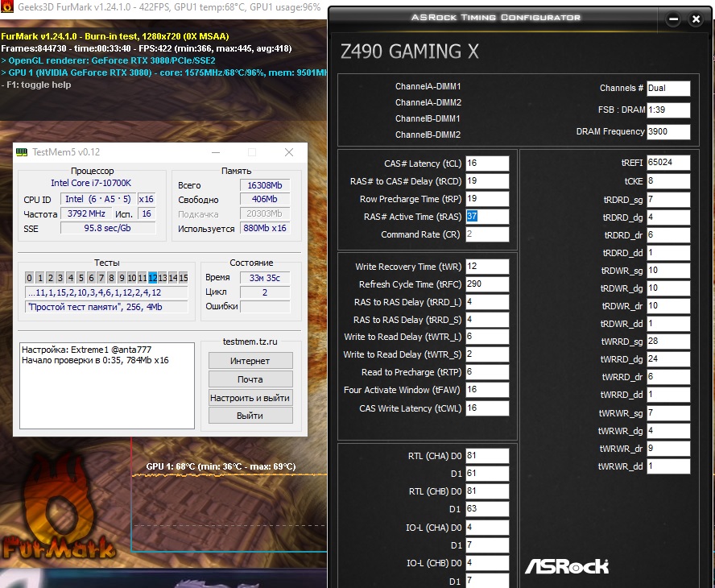The height and width of the screenshot is (588, 715).
Task: Click the RTL (CHA) D0 field
Action: tap(487, 456)
